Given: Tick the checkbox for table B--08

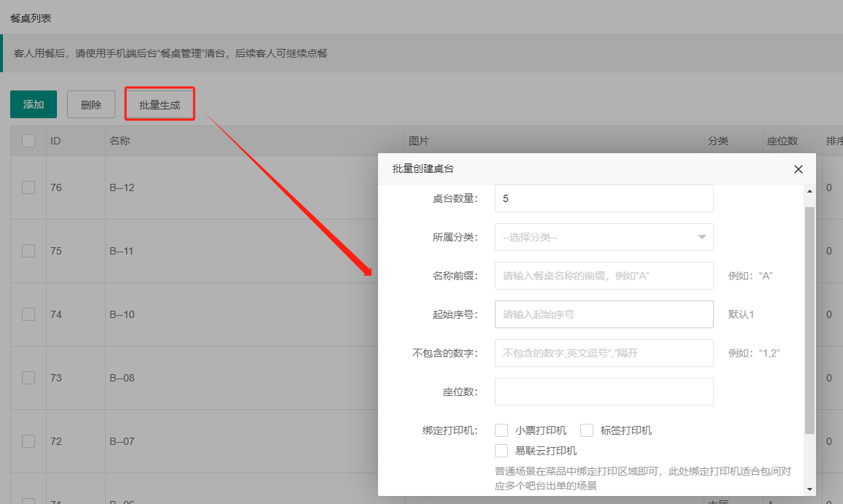Looking at the screenshot, I should (x=28, y=378).
